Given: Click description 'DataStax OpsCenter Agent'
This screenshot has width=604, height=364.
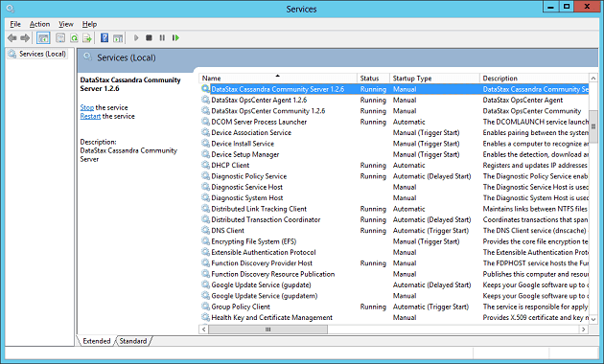Looking at the screenshot, I should 523,100.
